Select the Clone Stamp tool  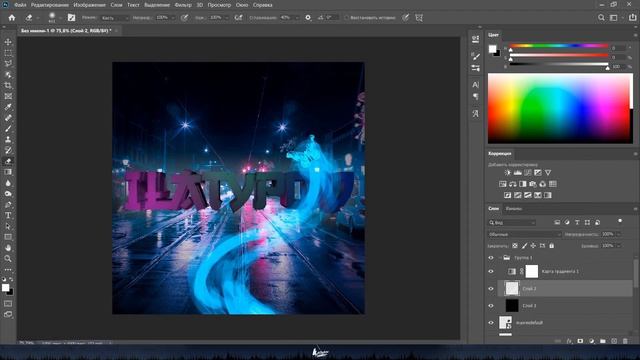tap(8, 140)
